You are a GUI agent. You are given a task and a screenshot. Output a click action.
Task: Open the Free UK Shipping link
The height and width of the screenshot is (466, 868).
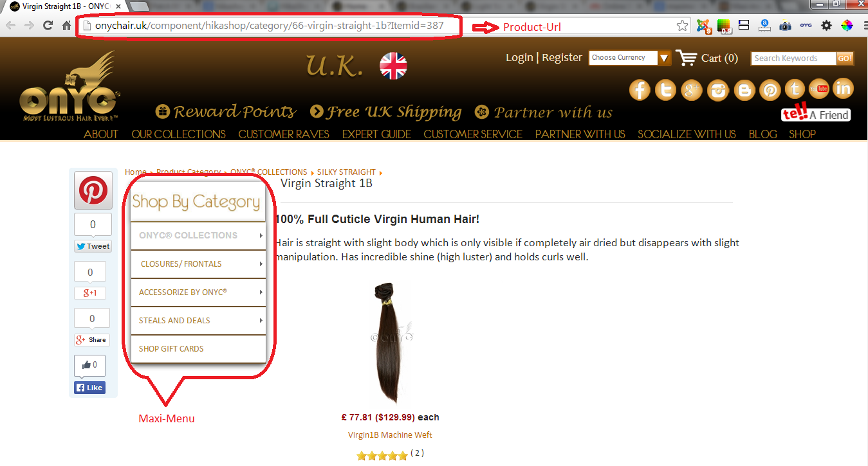click(x=385, y=112)
